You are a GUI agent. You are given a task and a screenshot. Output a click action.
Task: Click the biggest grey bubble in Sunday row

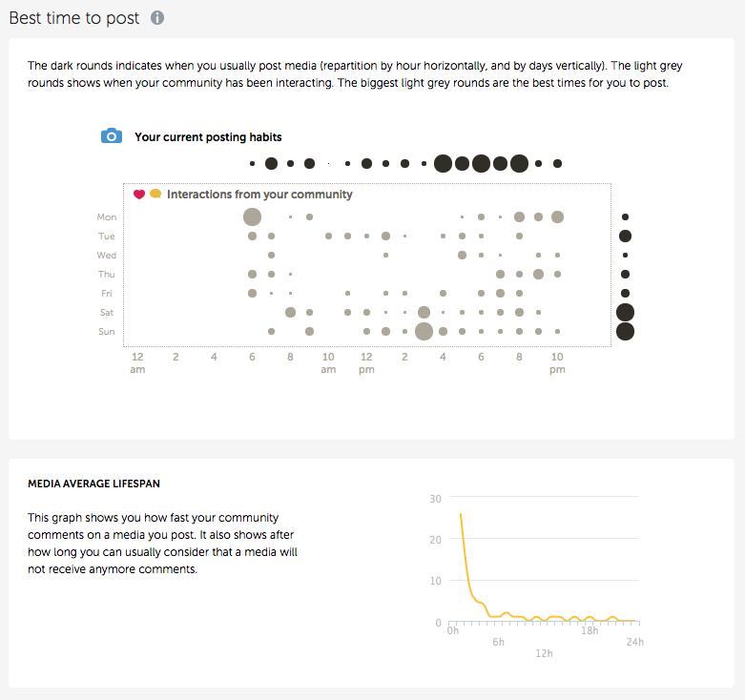tap(424, 332)
